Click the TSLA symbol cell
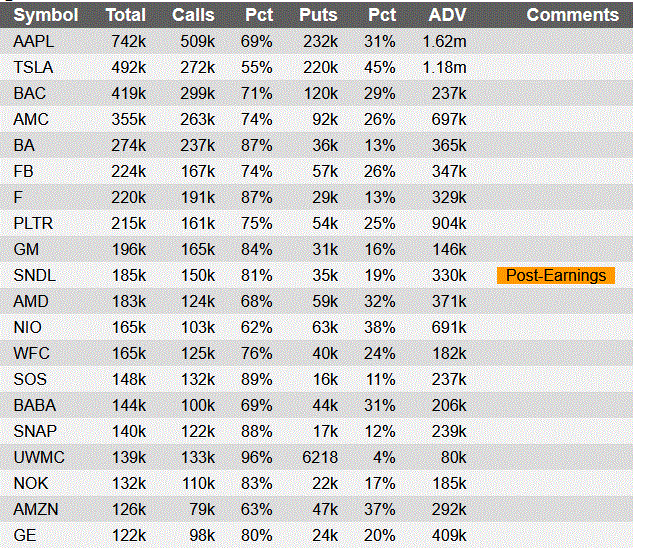 (x=34, y=68)
